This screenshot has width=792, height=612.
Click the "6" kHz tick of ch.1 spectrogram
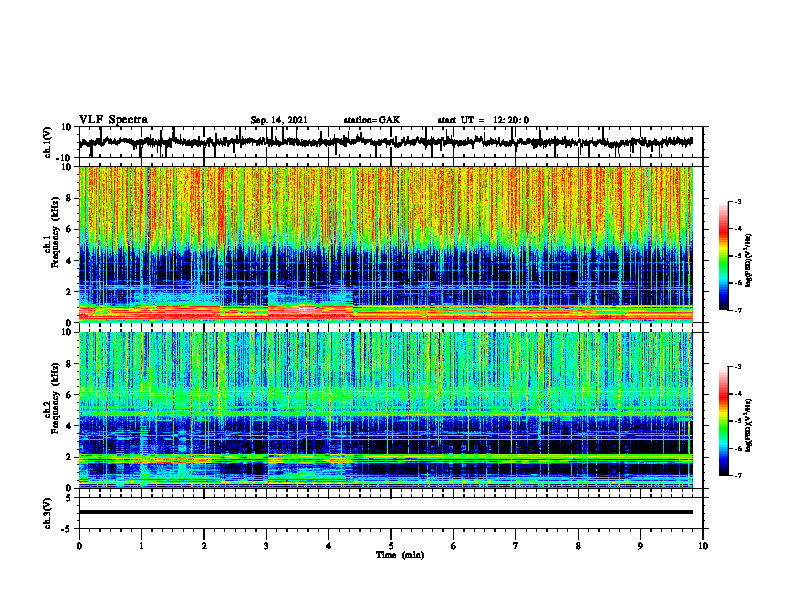[71, 229]
